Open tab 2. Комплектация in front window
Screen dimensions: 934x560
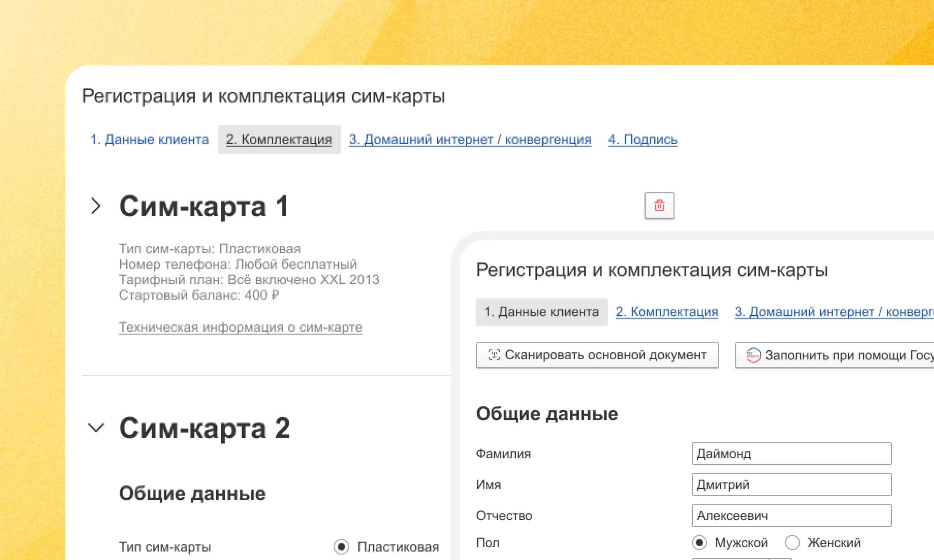pyautogui.click(x=667, y=312)
